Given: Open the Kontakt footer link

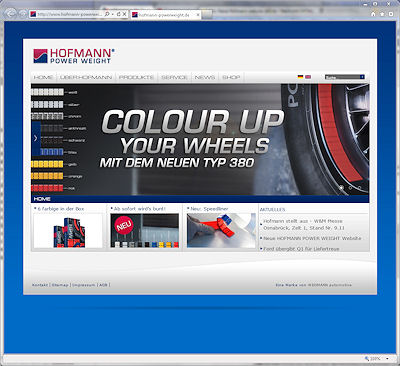Looking at the screenshot, I should coord(40,285).
